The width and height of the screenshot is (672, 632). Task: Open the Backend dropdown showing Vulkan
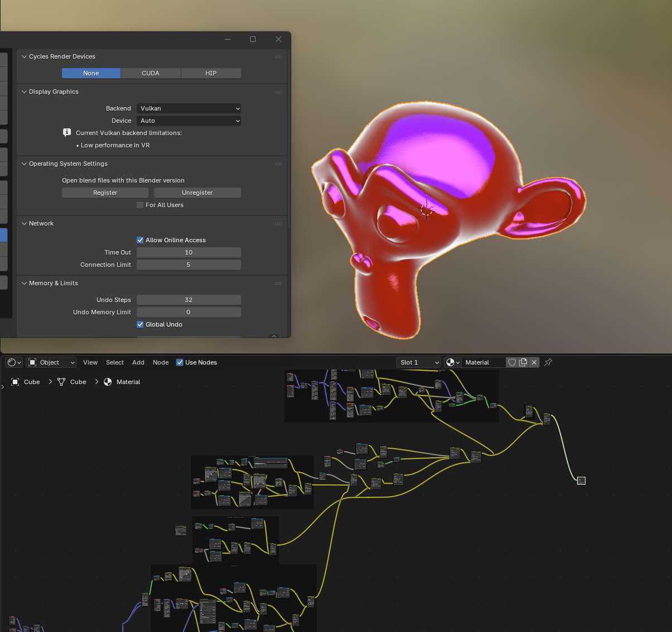tap(189, 108)
